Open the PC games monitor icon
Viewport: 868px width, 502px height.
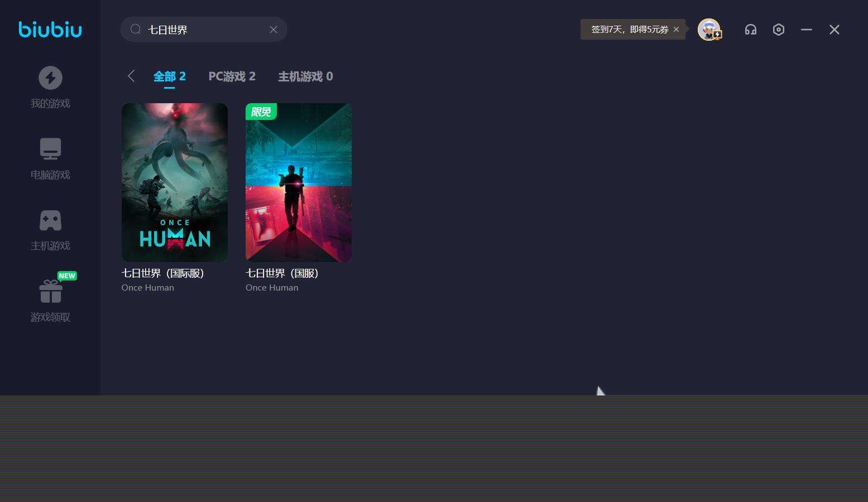coord(50,149)
